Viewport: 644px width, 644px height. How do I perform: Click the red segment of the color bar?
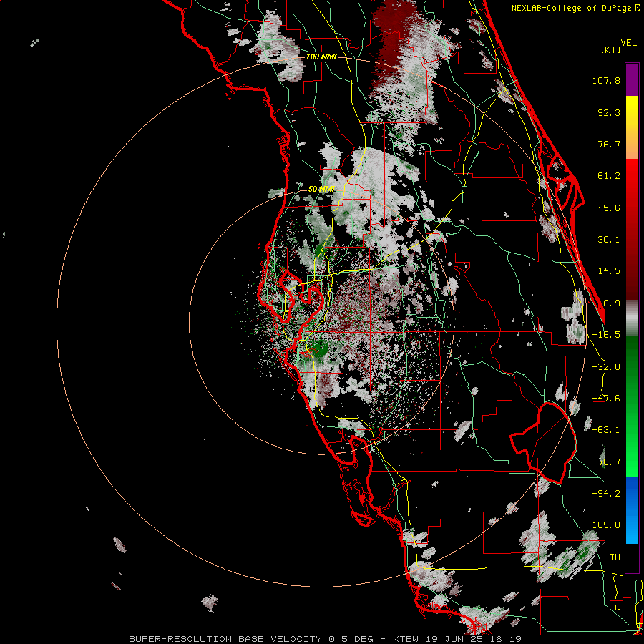[x=632, y=229]
